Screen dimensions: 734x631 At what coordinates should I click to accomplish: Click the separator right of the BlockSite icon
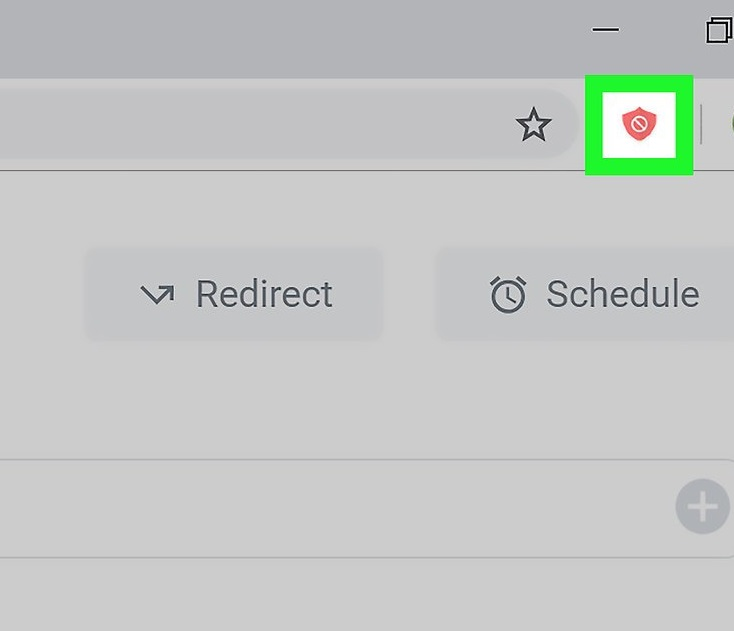coord(701,125)
